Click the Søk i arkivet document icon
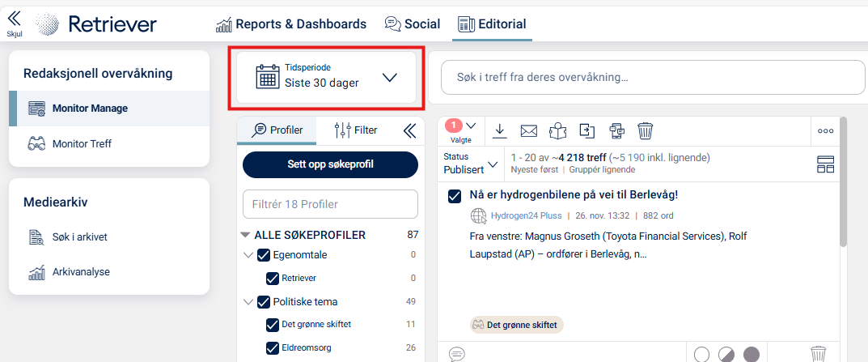The image size is (868, 362). [x=36, y=237]
